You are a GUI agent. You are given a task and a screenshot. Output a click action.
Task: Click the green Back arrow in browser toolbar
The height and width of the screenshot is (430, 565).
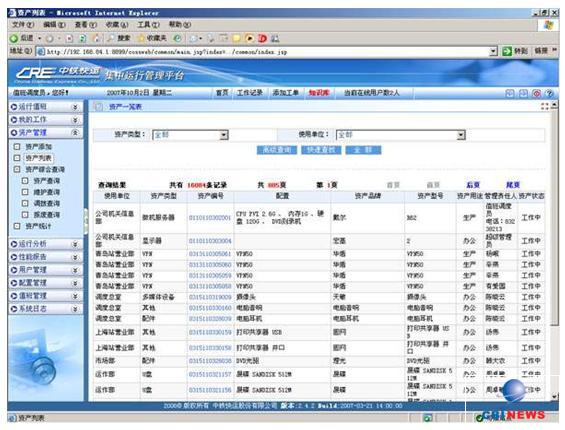click(14, 38)
